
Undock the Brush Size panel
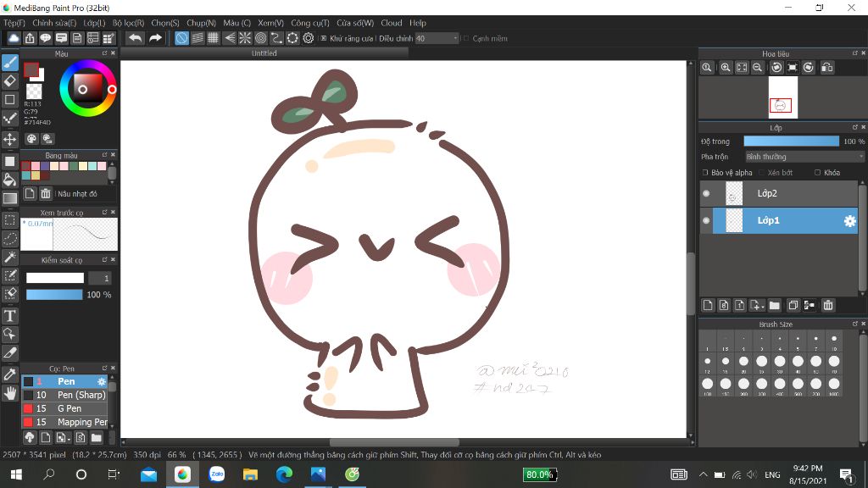854,324
